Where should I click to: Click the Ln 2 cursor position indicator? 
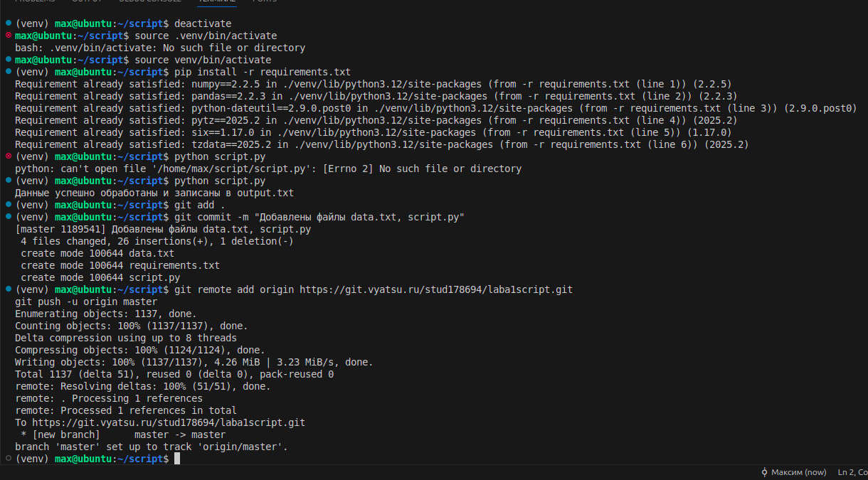pyautogui.click(x=852, y=472)
